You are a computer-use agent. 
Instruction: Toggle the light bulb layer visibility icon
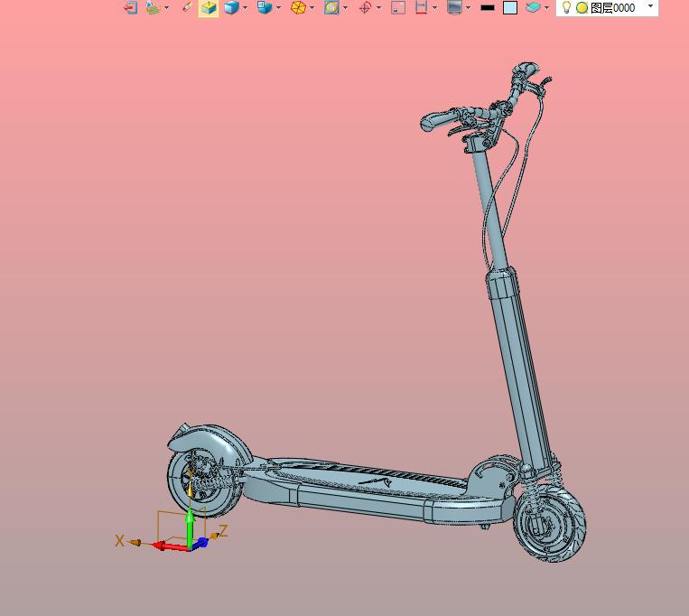pos(566,7)
